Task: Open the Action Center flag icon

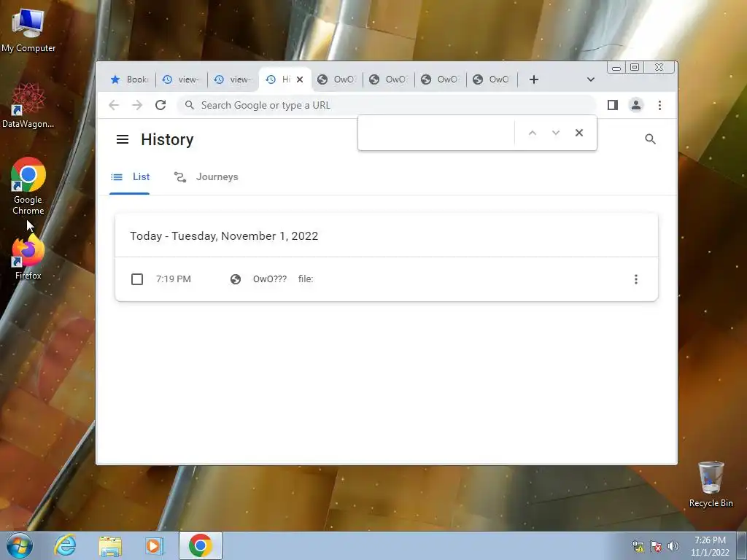Action: 656,546
